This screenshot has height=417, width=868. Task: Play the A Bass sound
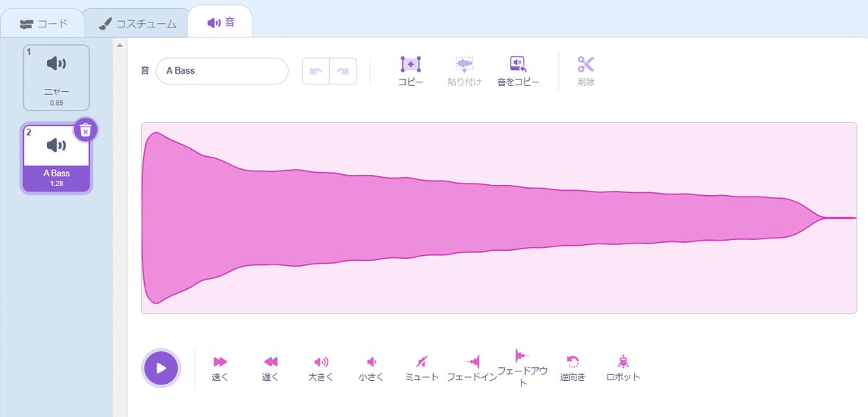coord(161,367)
